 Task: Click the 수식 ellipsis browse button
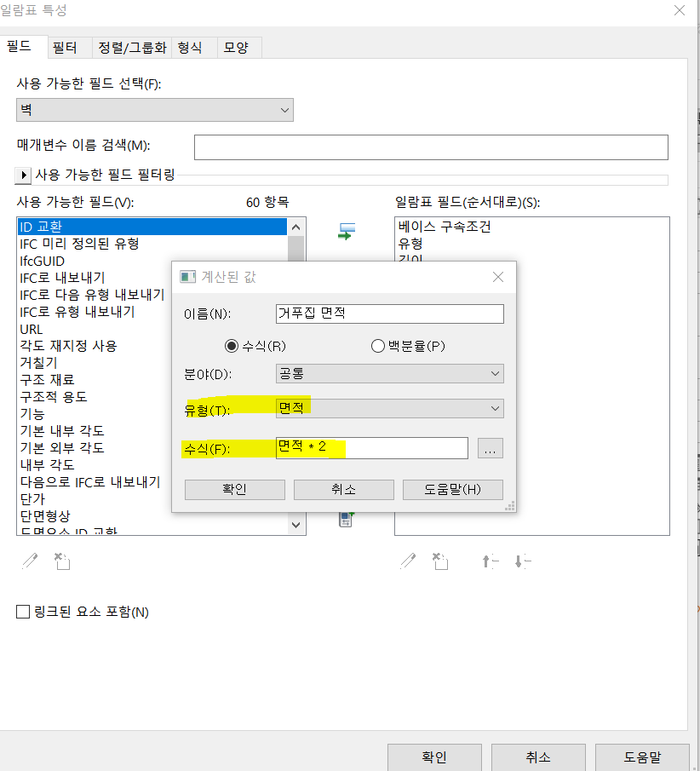click(490, 448)
